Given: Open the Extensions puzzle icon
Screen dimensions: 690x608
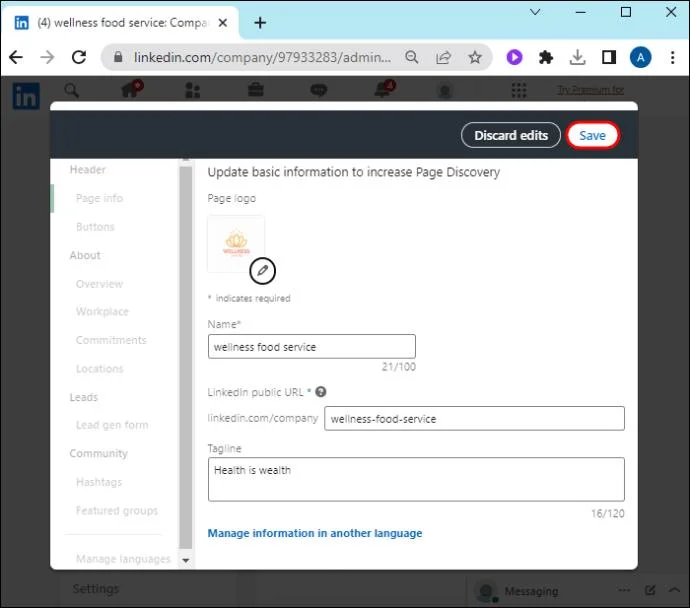Looking at the screenshot, I should (x=546, y=57).
